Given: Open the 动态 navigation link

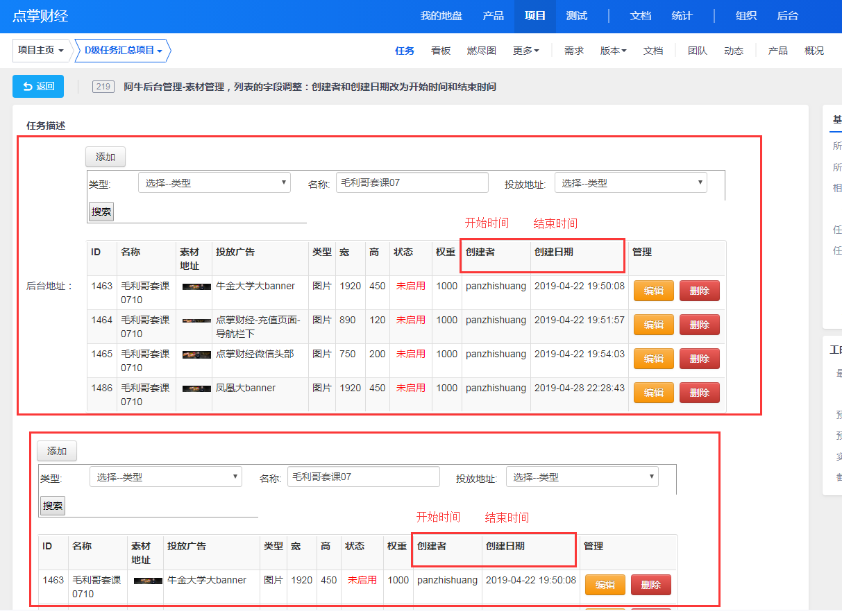Looking at the screenshot, I should [x=733, y=51].
